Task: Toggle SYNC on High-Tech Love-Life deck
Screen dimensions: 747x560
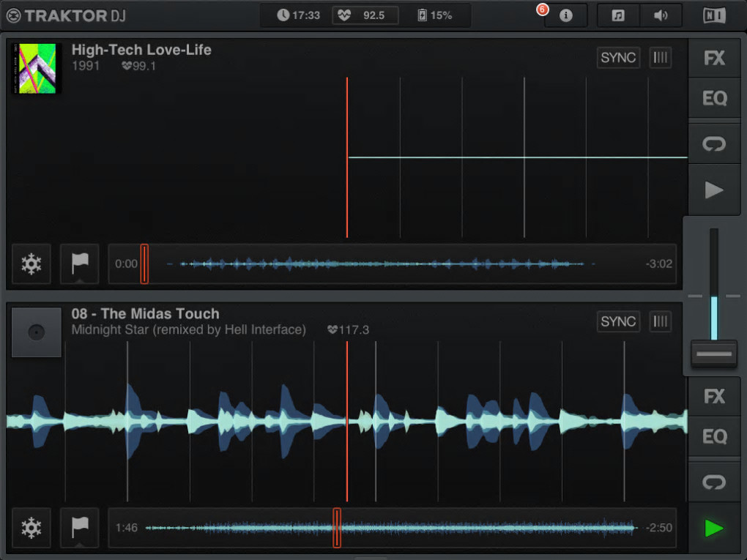Action: pos(618,58)
